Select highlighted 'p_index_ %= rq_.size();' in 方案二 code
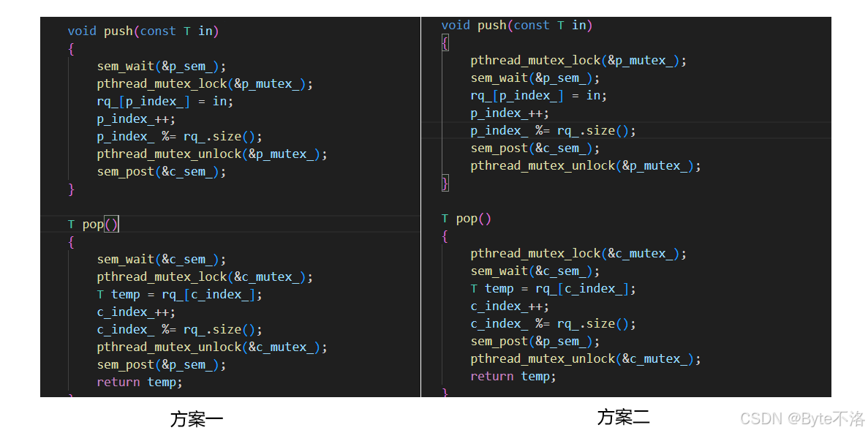Image resolution: width=868 pixels, height=433 pixels. coord(553,131)
